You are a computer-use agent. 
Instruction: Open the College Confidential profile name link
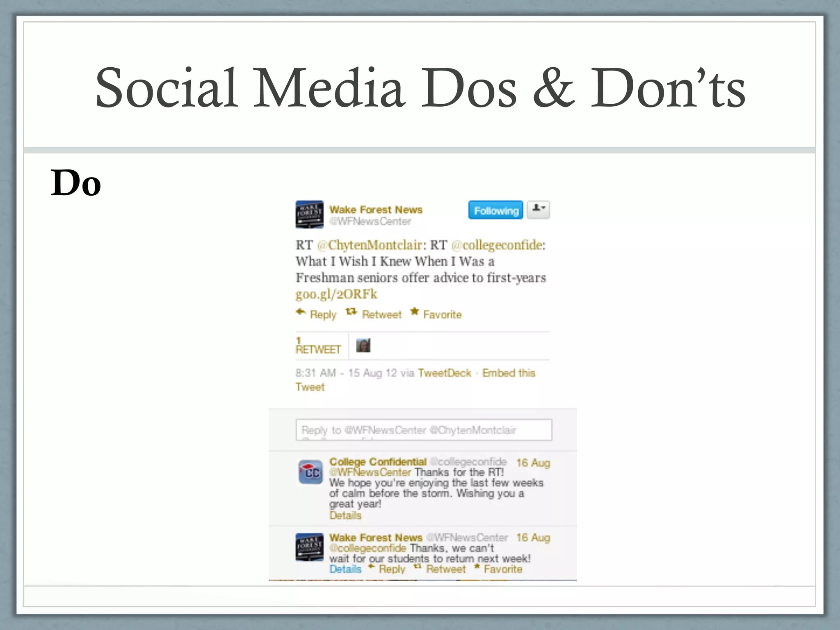pyautogui.click(x=378, y=462)
